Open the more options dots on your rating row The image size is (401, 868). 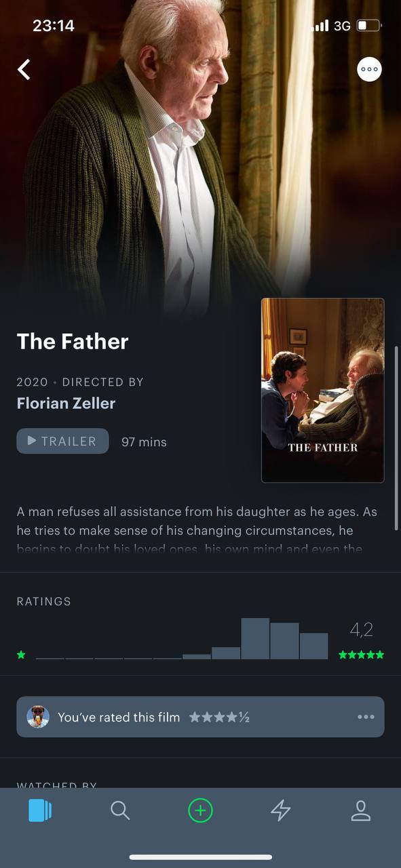[366, 717]
